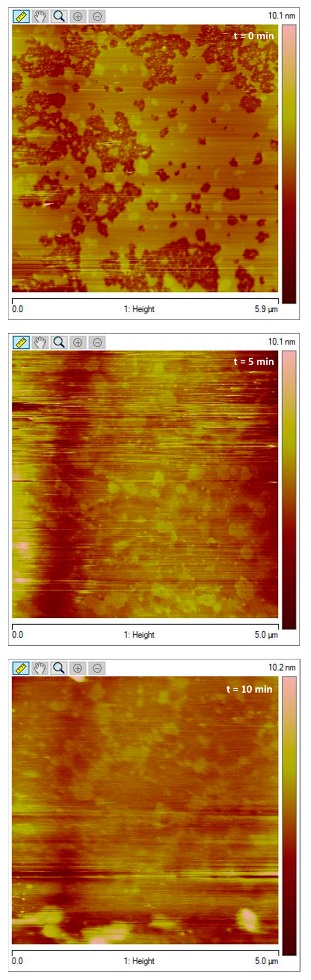Image resolution: width=311 pixels, height=980 pixels.
Task: Enable the hand pan tool in t = 10 min panel
Action: pyautogui.click(x=40, y=668)
